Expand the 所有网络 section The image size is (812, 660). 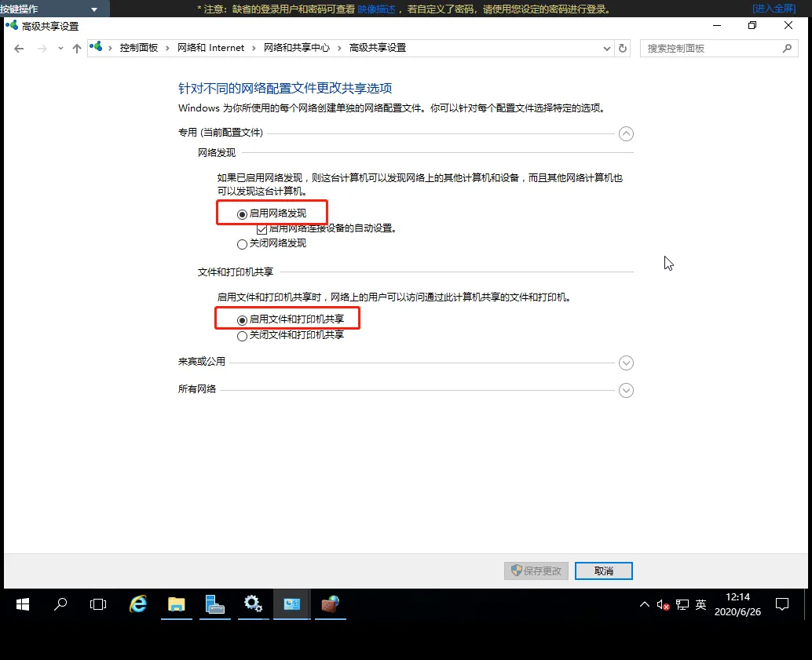point(626,390)
